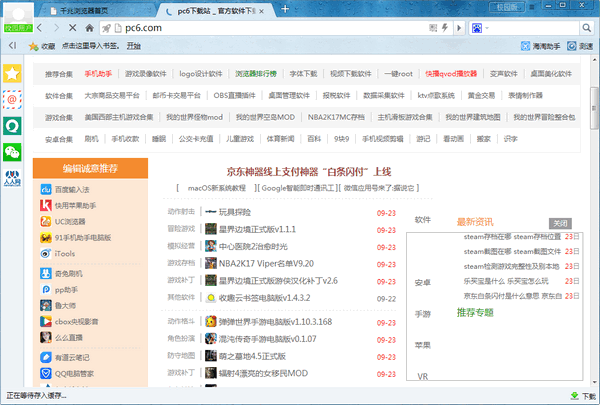
Task: Open the sidebar green Q icon
Action: (12, 126)
